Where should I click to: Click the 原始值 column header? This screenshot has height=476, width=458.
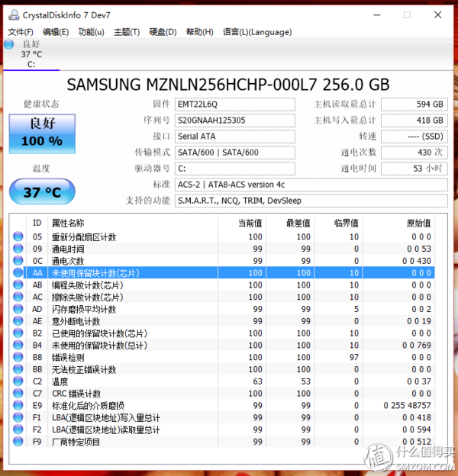click(418, 223)
